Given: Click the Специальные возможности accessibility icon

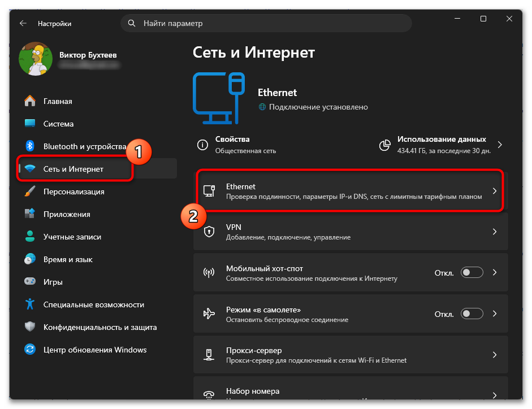Looking at the screenshot, I should pos(30,304).
